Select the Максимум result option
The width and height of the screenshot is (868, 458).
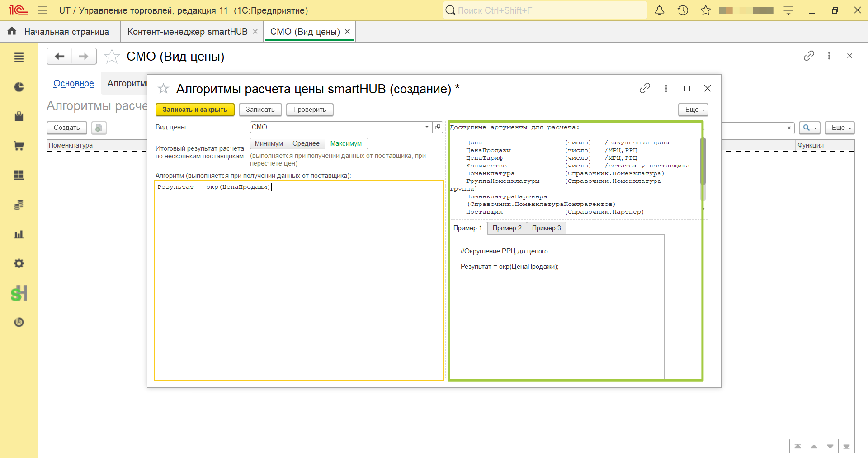pos(346,143)
